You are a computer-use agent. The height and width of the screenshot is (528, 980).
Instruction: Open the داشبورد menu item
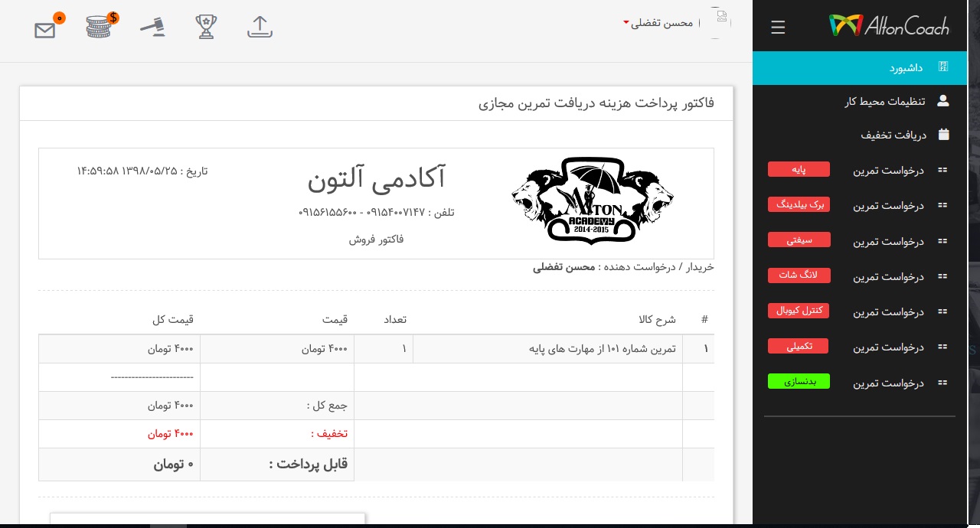click(860, 68)
